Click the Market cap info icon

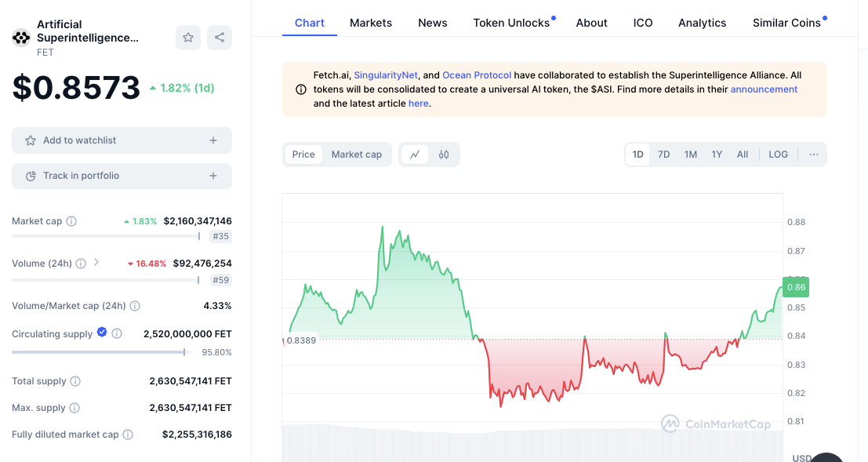click(x=71, y=221)
